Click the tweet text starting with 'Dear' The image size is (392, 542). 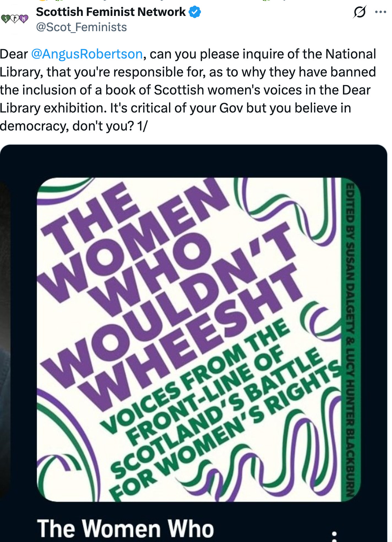coord(188,90)
